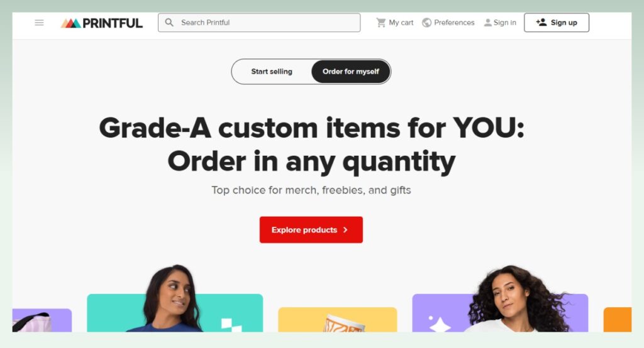The image size is (644, 348).
Task: Click the add-user icon on Sign up
Action: click(541, 22)
